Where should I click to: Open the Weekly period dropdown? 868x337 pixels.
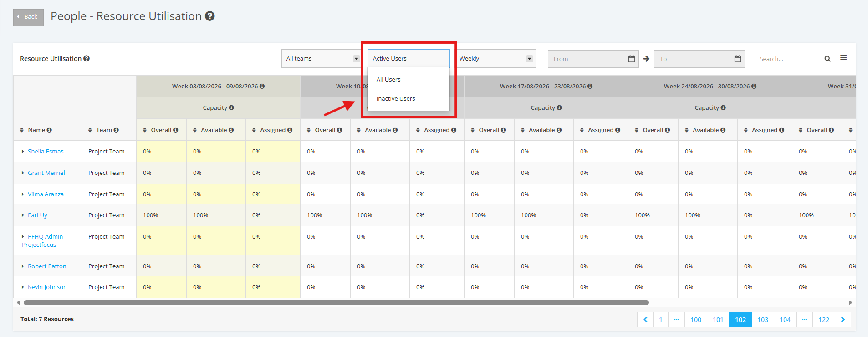495,59
